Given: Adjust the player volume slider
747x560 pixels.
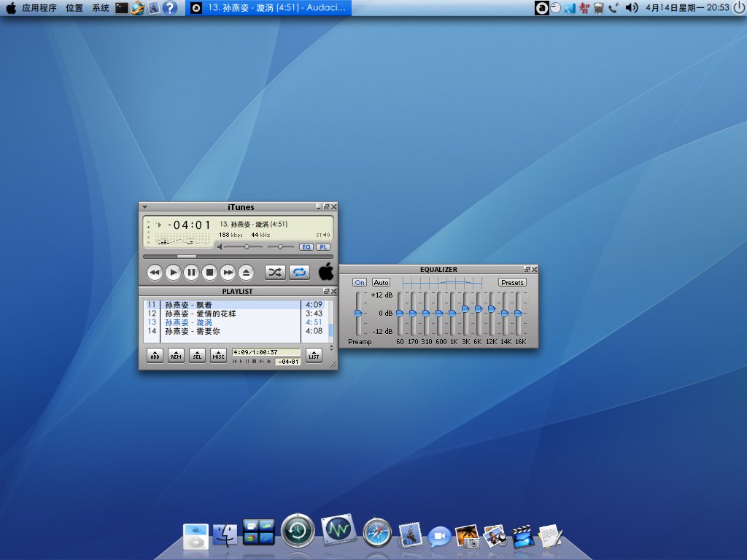Looking at the screenshot, I should pos(243,246).
